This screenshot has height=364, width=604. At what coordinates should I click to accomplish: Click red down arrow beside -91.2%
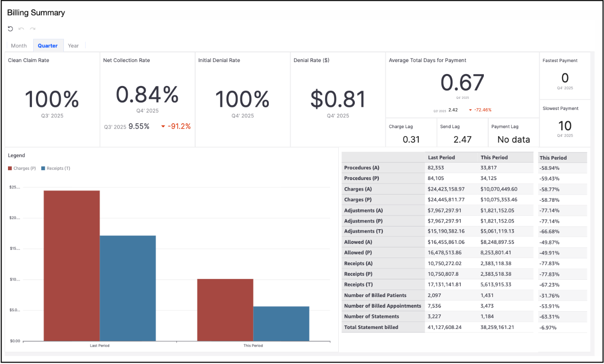pyautogui.click(x=163, y=127)
